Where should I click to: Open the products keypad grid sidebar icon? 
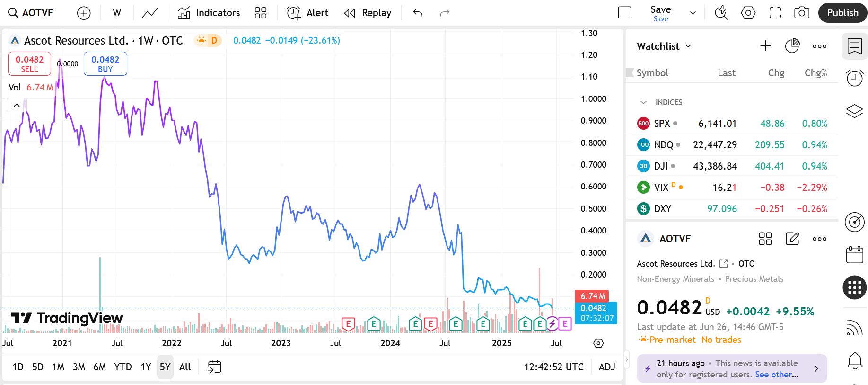(x=854, y=287)
